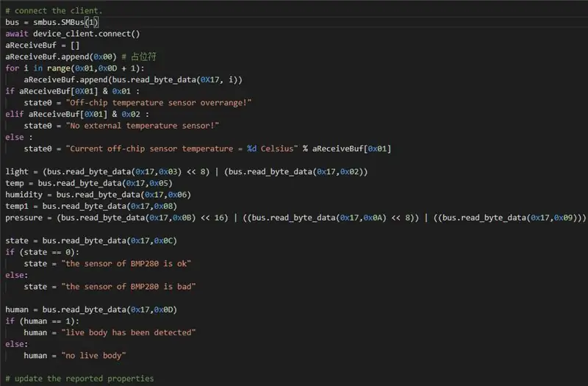Click the 'if (human == 1):' line
The image size is (588, 386).
pyautogui.click(x=43, y=321)
